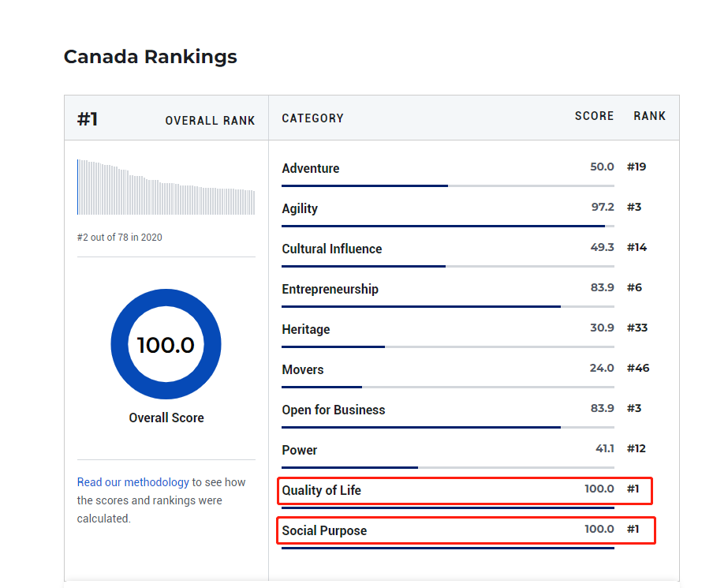The width and height of the screenshot is (728, 588).
Task: Click the blue Overall Score donut chart
Action: 166,345
